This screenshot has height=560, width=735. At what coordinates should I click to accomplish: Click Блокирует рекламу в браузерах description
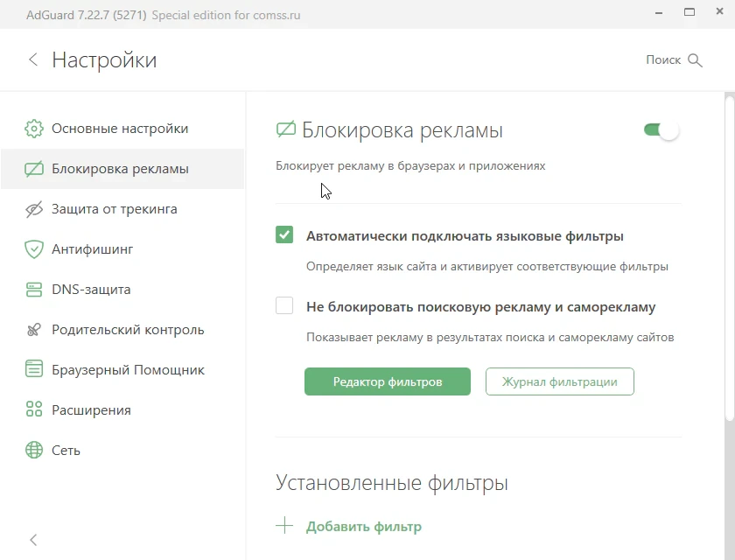(x=410, y=166)
